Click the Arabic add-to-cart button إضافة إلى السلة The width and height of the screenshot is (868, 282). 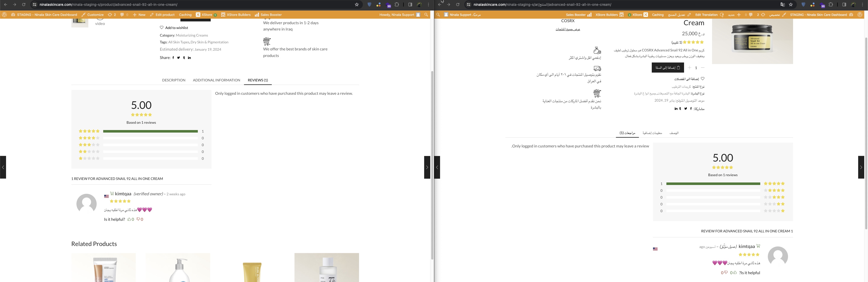point(667,68)
